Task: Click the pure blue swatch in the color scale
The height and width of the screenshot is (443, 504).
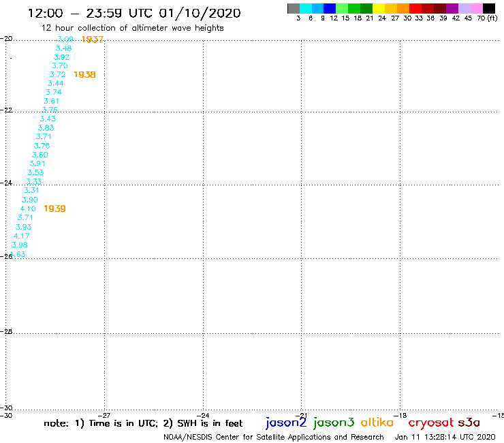Action: (330, 8)
